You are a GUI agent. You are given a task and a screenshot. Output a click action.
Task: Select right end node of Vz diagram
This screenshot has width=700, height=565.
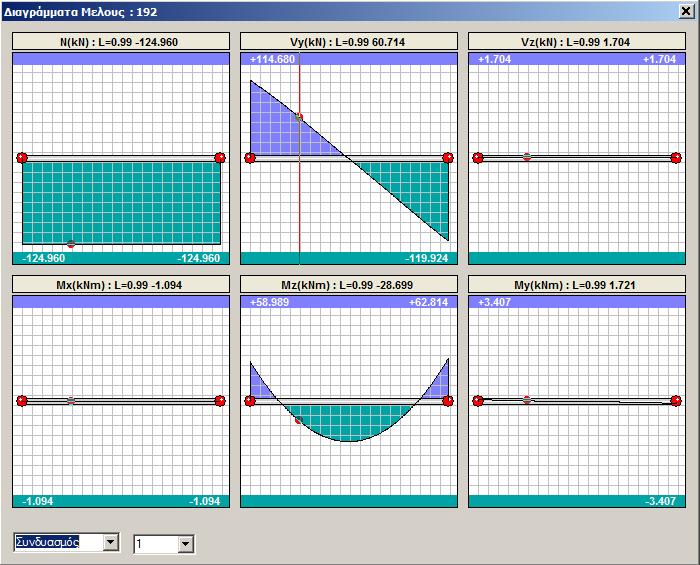click(x=676, y=158)
